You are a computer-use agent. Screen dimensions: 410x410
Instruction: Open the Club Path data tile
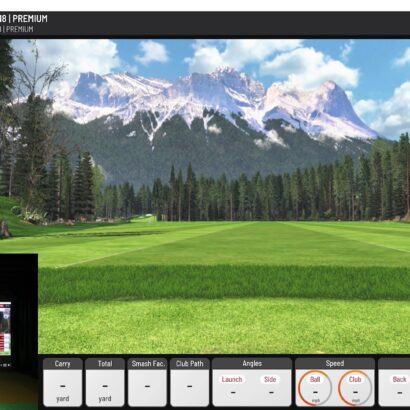[190, 382]
